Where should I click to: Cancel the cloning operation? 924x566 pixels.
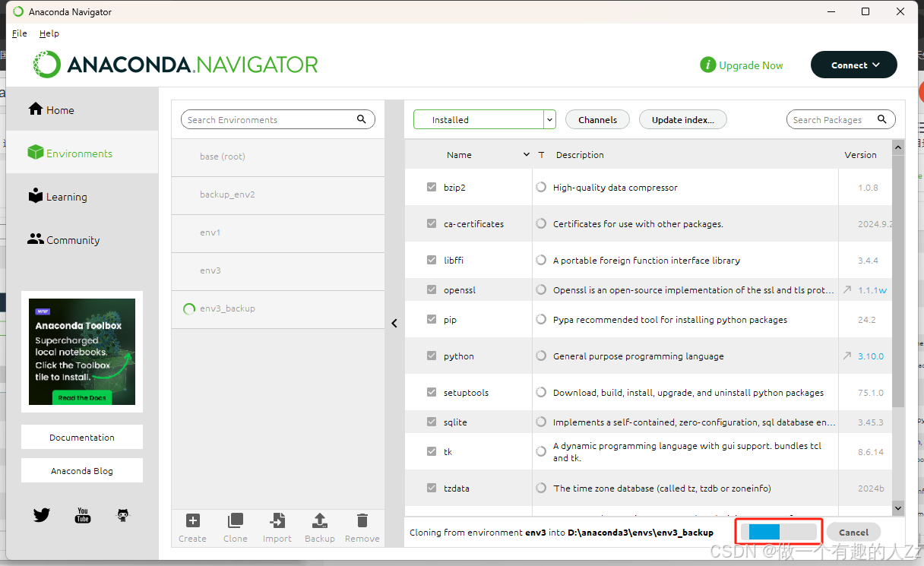853,532
